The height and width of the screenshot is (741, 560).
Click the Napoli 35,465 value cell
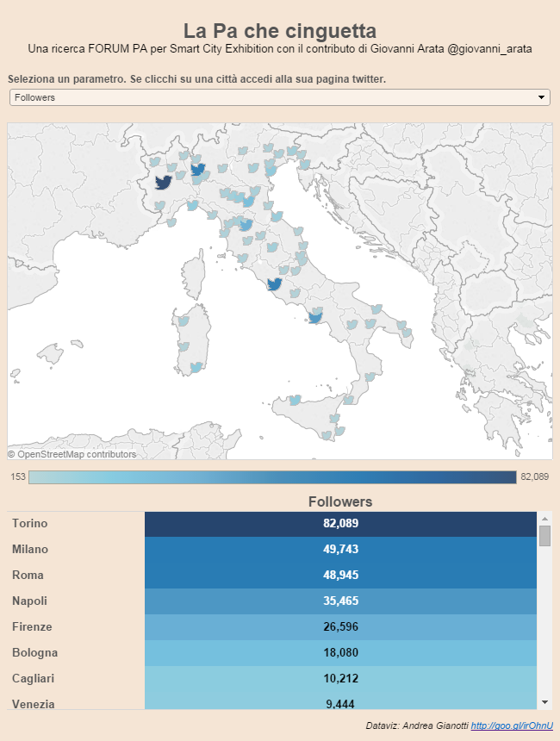pos(340,601)
